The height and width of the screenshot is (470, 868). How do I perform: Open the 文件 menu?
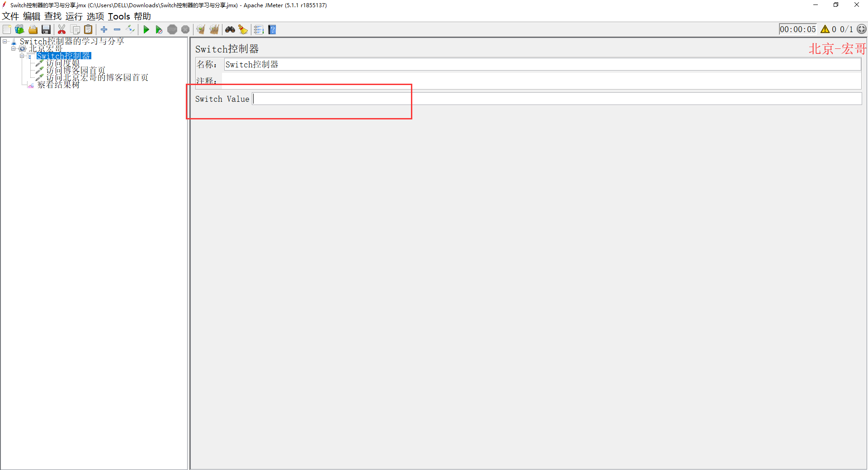click(x=10, y=16)
